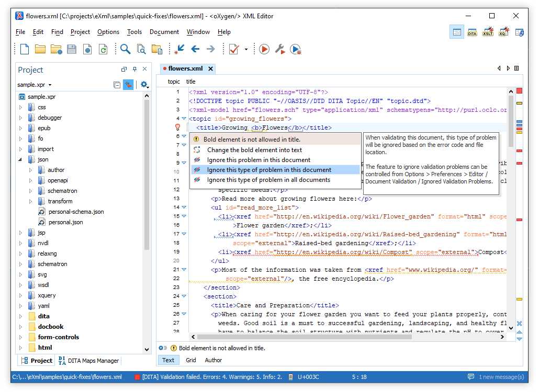Jump to last modification arrow icon
Viewport: 539px width, 392px height.
click(179, 49)
